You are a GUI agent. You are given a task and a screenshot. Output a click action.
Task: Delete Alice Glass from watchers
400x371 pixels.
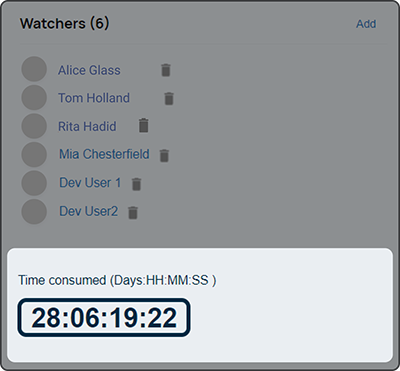166,70
